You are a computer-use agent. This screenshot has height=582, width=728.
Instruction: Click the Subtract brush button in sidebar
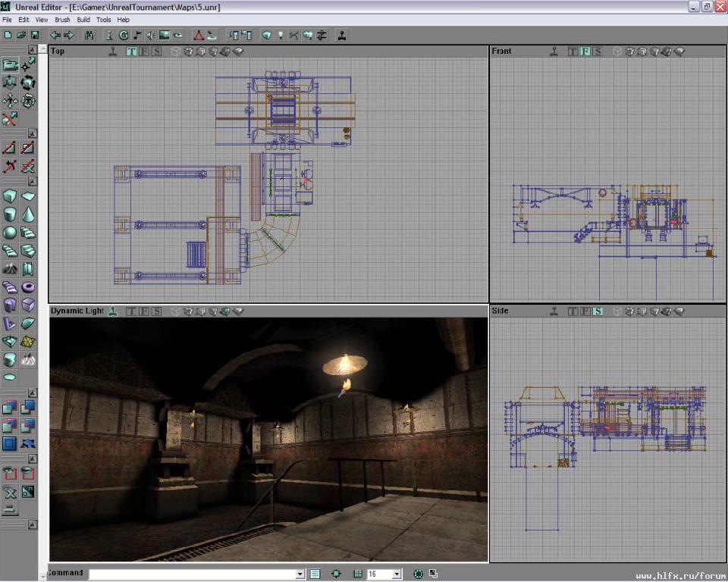28,408
